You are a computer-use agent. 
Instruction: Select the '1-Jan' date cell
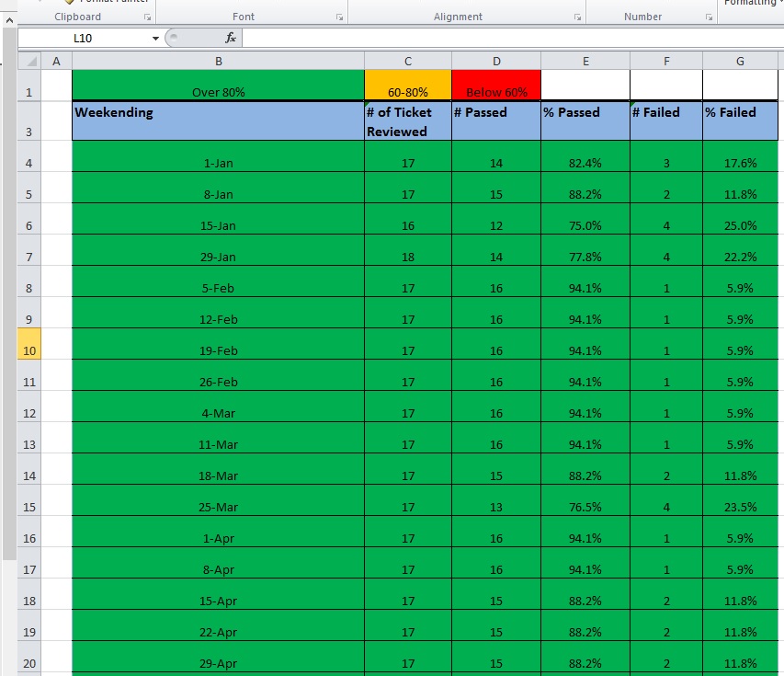(x=219, y=156)
